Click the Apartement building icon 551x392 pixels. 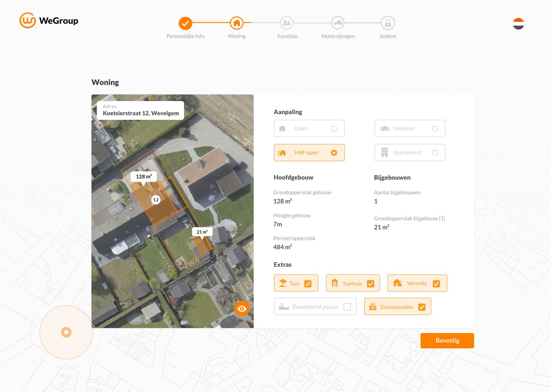pyautogui.click(x=385, y=152)
